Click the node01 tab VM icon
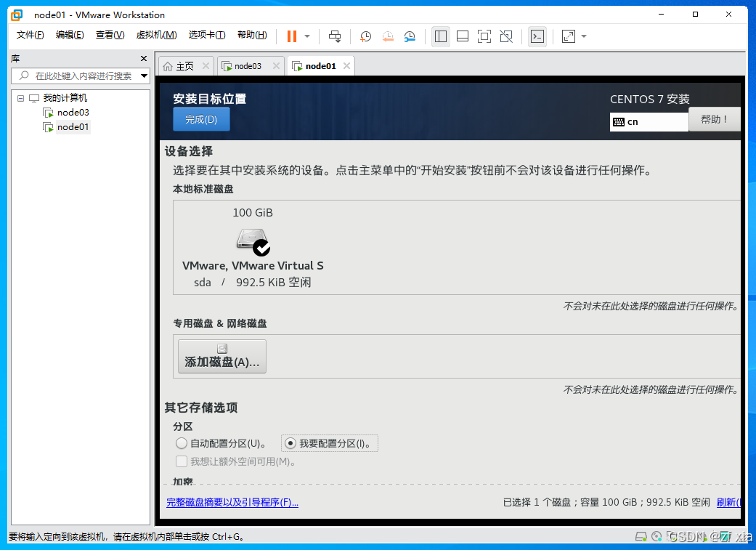This screenshot has width=756, height=550. point(298,67)
